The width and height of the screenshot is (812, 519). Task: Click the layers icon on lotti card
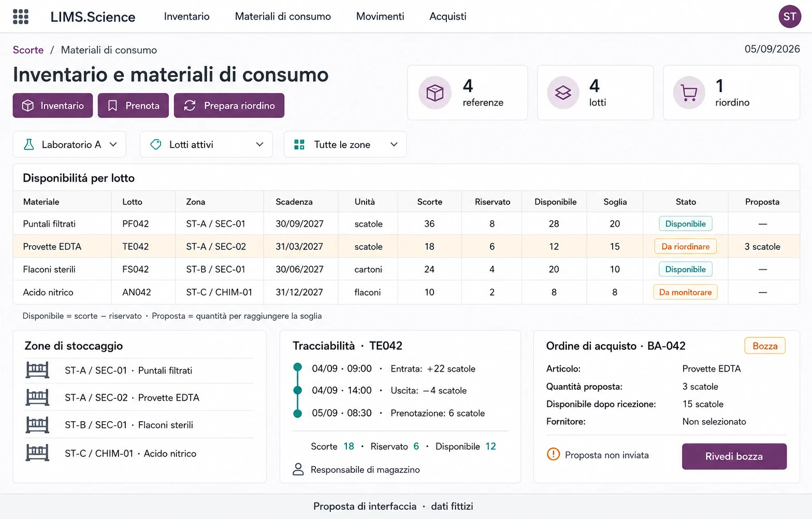(563, 93)
